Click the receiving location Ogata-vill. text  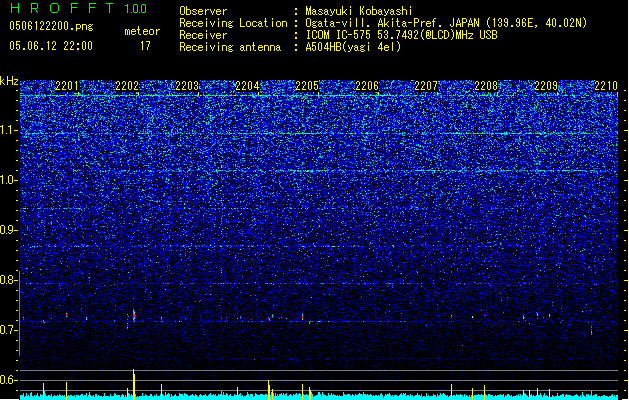[x=446, y=23]
